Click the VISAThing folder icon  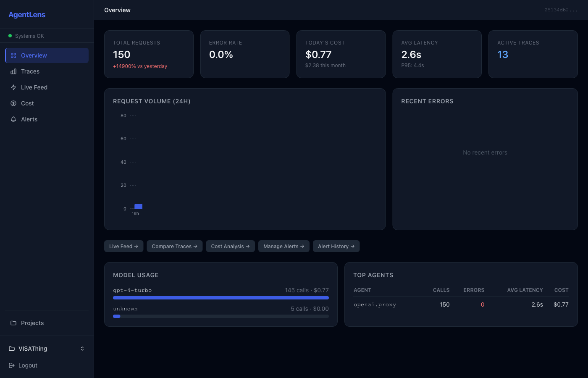pos(12,349)
